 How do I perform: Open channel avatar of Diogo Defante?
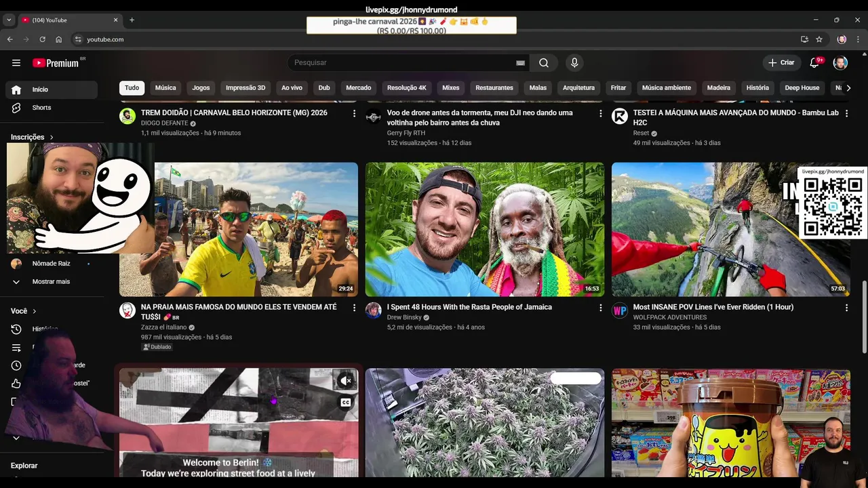click(127, 116)
